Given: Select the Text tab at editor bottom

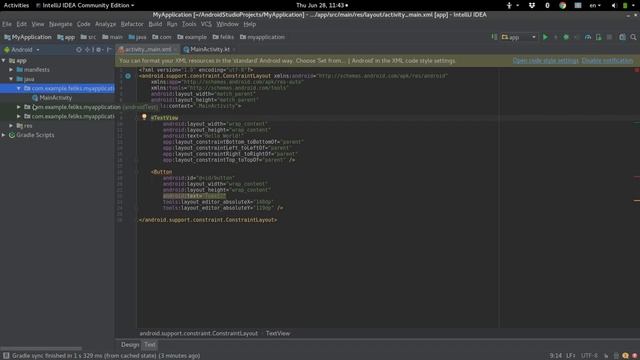Looking at the screenshot, I should (x=150, y=345).
